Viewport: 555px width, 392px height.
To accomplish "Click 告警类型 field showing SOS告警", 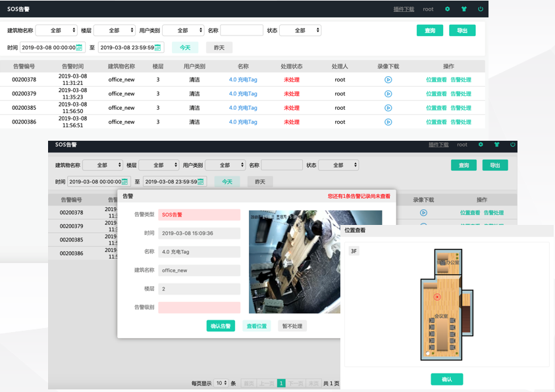I will tap(199, 214).
